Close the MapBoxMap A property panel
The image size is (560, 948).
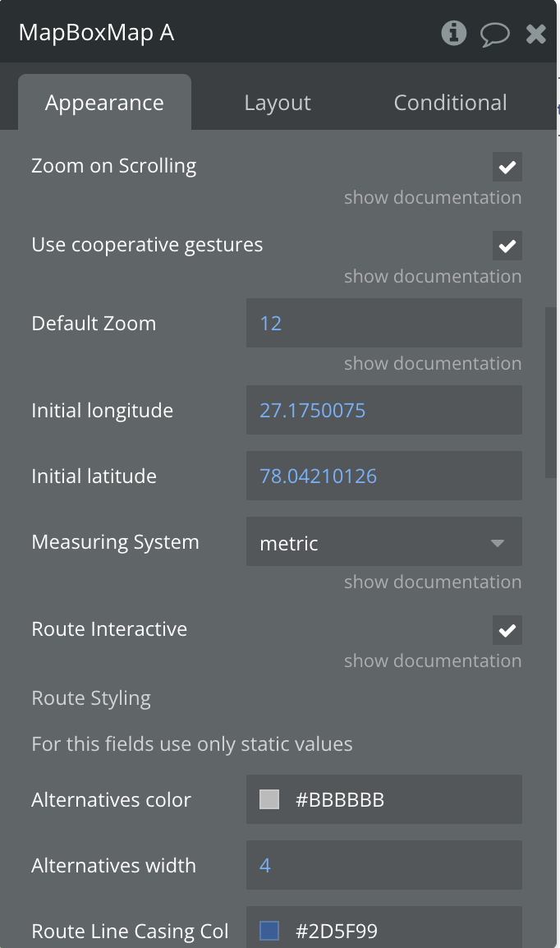tap(536, 34)
